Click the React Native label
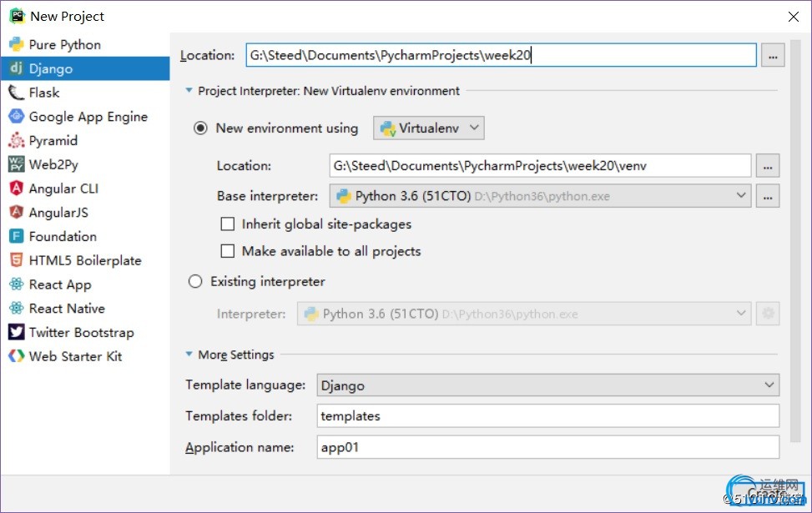The image size is (812, 513). tap(67, 309)
